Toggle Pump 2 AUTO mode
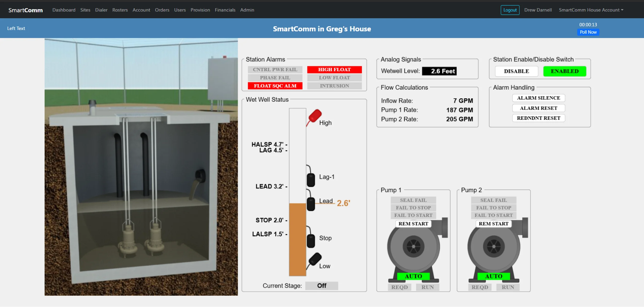The height and width of the screenshot is (307, 644). [493, 276]
